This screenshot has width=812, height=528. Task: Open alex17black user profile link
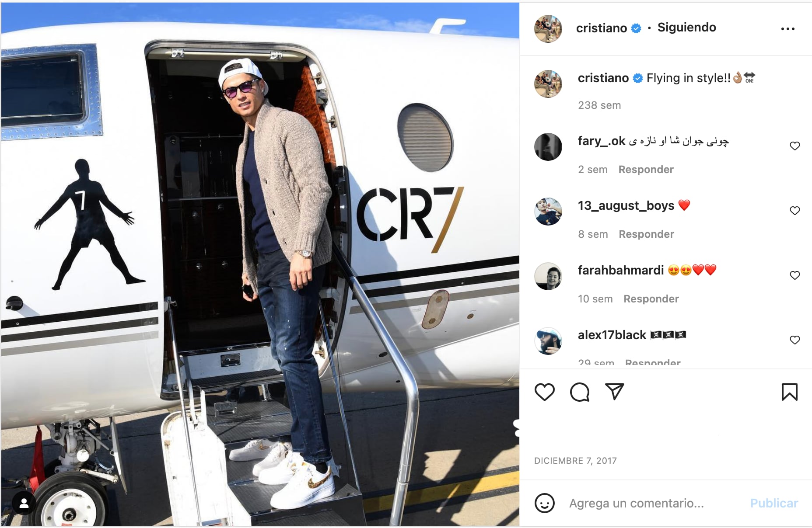point(612,335)
